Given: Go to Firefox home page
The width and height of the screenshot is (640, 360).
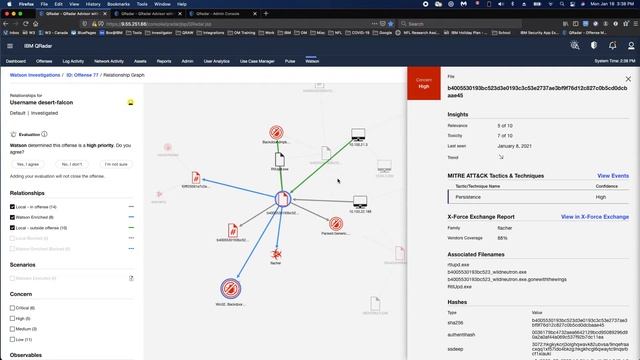Looking at the screenshot, I should 36,24.
